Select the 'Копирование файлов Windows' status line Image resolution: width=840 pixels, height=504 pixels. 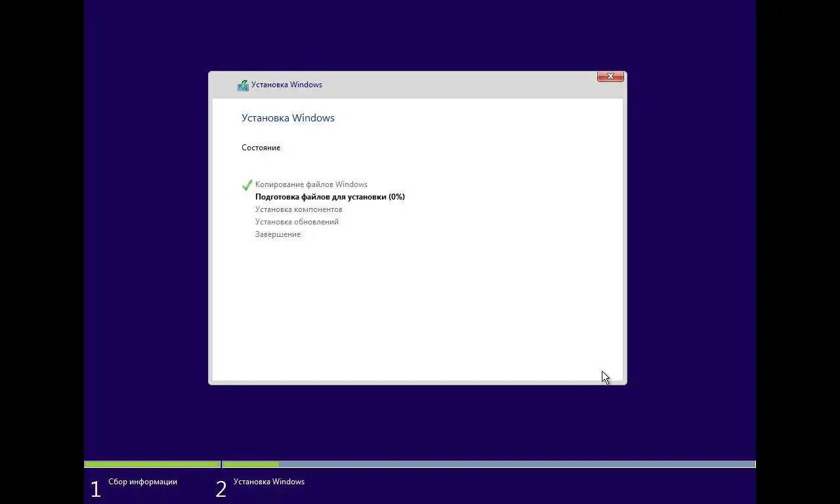(x=311, y=184)
